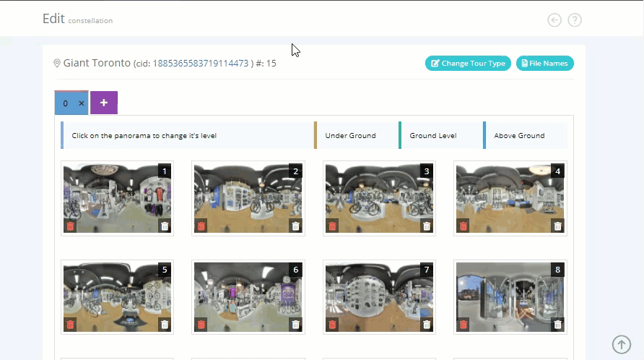Click panorama thumbnail number 6
644x360 pixels.
pos(248,297)
